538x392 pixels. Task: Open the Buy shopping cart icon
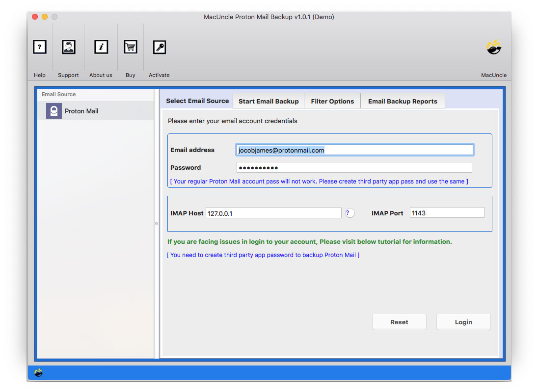pyautogui.click(x=130, y=47)
